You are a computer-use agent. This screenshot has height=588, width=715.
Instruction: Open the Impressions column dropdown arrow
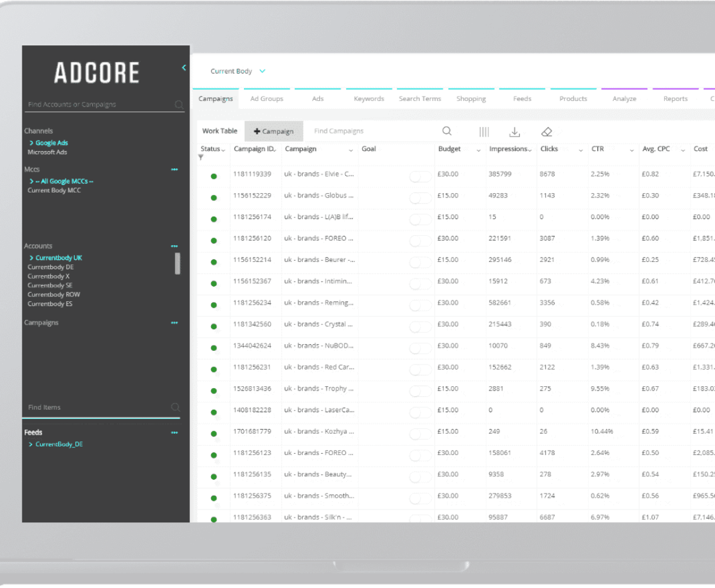pyautogui.click(x=529, y=150)
